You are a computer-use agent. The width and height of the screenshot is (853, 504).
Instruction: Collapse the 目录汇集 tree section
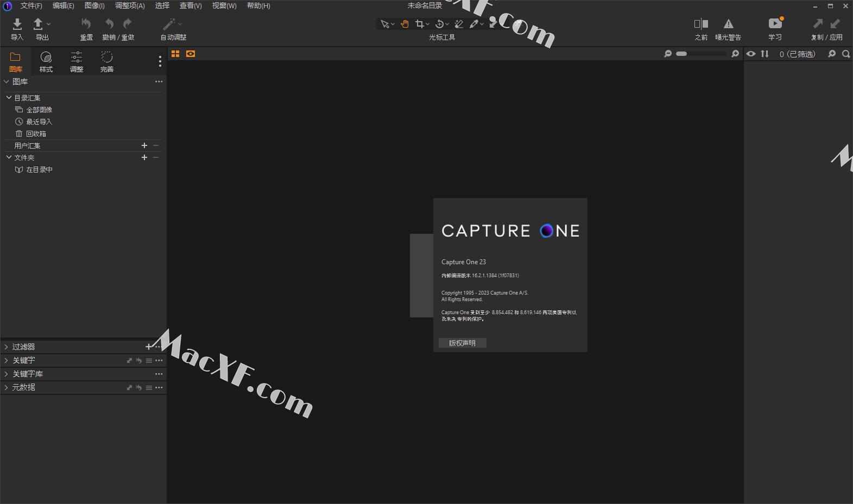pos(9,98)
